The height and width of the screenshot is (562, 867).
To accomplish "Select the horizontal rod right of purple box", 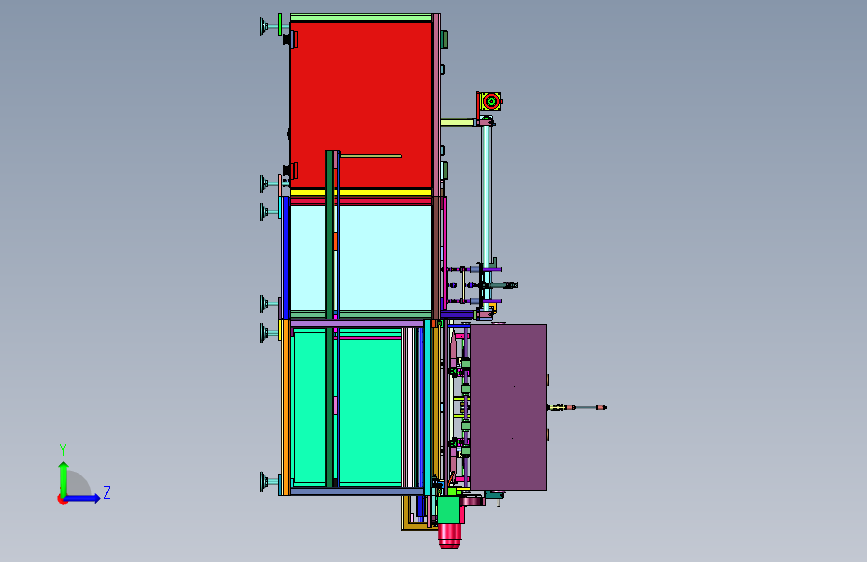I will [577, 408].
